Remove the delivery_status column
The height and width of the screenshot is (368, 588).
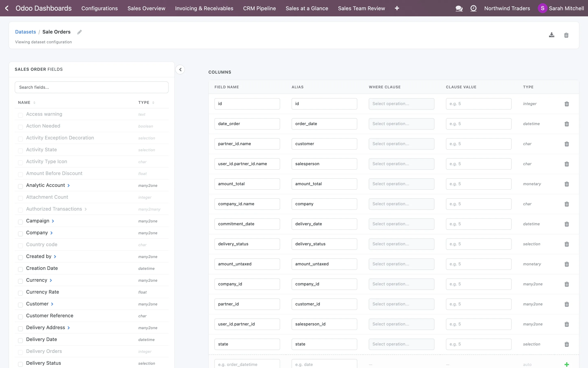[567, 244]
